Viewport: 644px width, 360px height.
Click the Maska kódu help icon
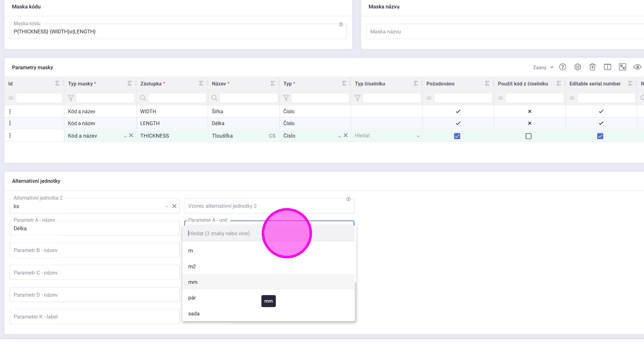pos(341,24)
